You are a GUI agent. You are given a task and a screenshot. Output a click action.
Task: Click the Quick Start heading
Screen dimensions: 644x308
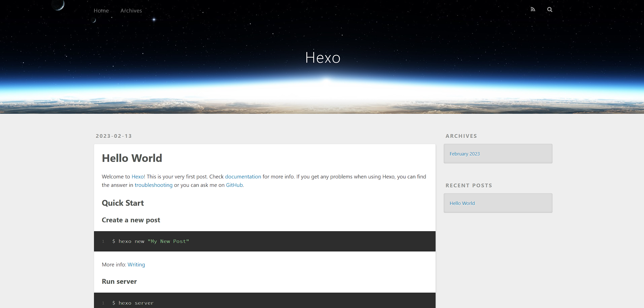[123, 203]
